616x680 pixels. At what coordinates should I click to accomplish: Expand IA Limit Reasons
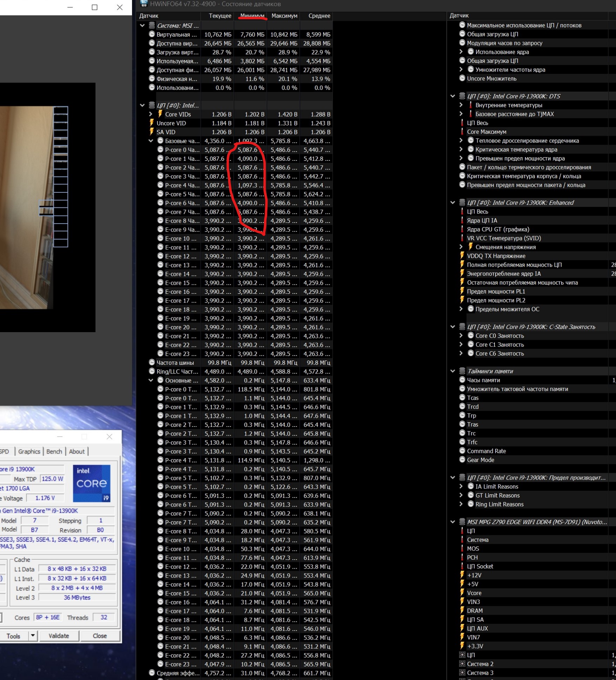click(x=461, y=486)
